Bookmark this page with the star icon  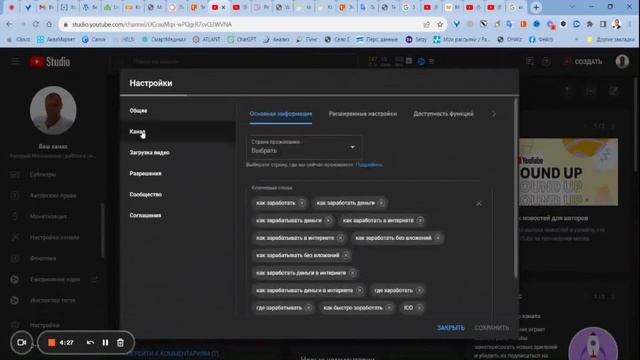point(440,24)
